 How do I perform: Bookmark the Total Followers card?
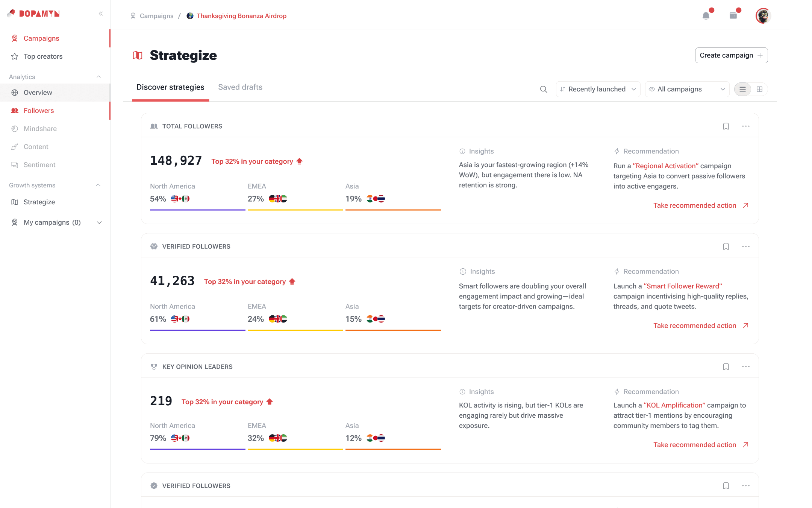point(726,126)
